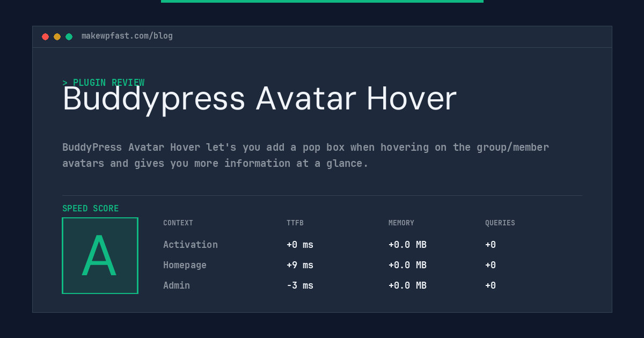Click Activation memory value +0.0 MB
This screenshot has width=644, height=338.
click(407, 245)
